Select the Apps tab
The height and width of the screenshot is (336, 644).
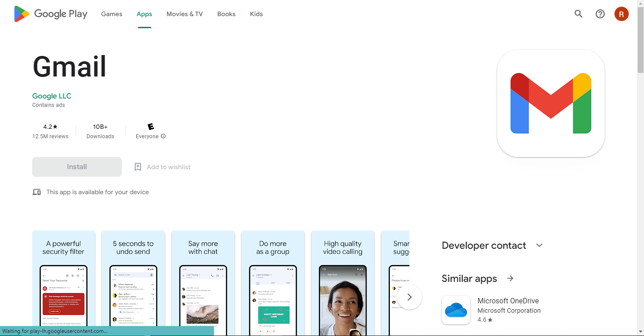pyautogui.click(x=144, y=14)
